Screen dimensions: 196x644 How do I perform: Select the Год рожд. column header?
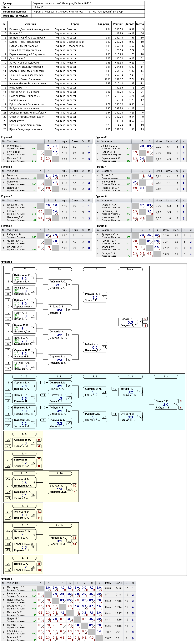click(x=104, y=24)
